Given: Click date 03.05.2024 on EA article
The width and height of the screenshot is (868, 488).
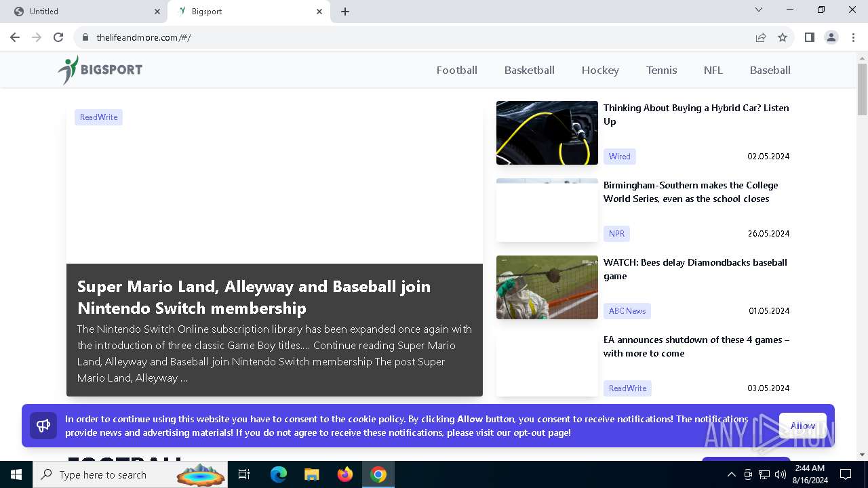Looking at the screenshot, I should tap(768, 388).
